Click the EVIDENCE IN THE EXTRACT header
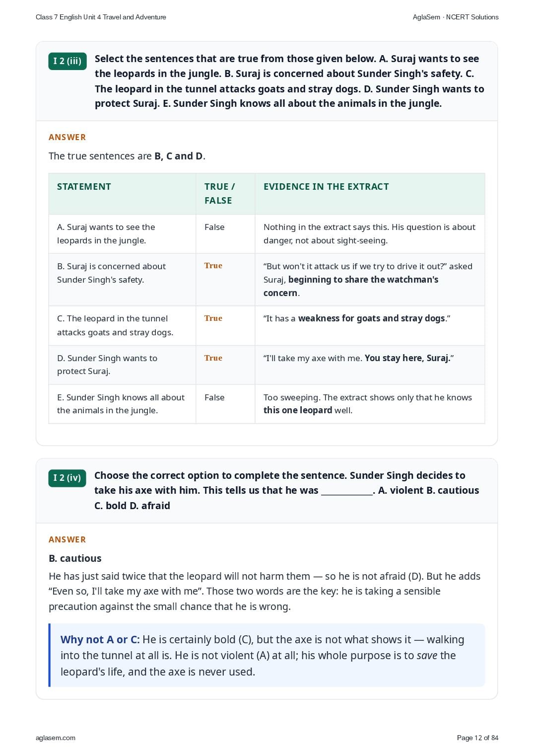 pyautogui.click(x=326, y=187)
